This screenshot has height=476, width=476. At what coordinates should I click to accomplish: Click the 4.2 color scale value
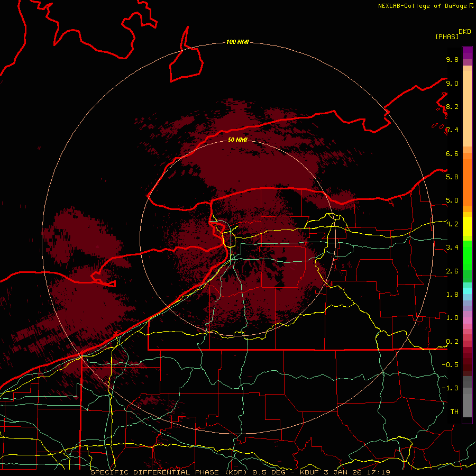pos(452,224)
